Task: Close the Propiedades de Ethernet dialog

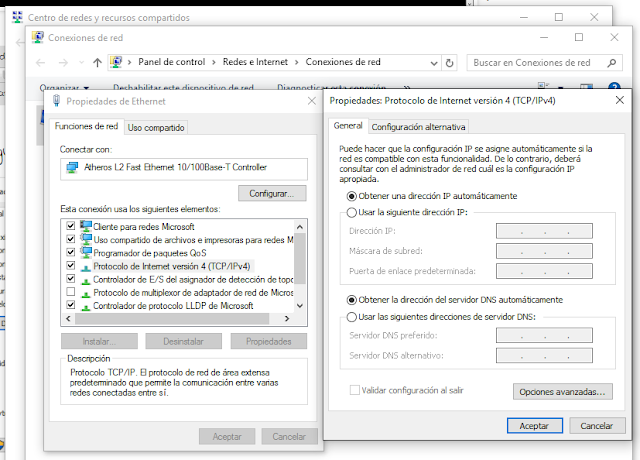Action: click(312, 101)
